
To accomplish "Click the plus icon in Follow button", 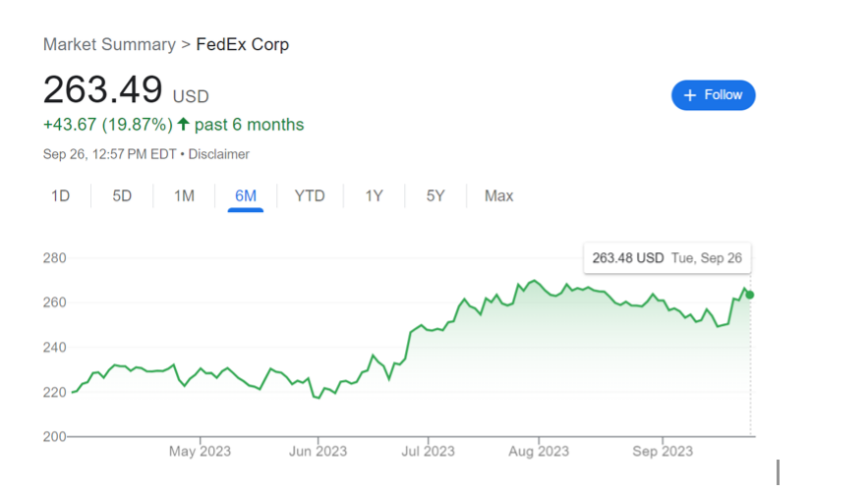I will click(690, 95).
